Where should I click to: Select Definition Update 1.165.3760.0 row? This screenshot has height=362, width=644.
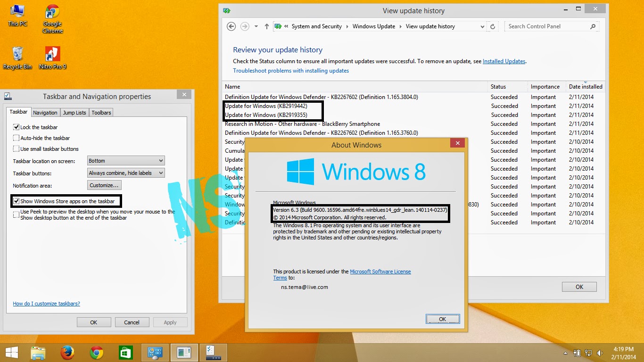(413, 133)
